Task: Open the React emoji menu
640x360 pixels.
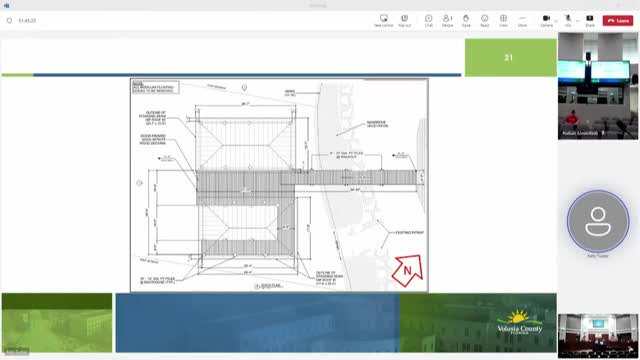Action: pos(484,20)
